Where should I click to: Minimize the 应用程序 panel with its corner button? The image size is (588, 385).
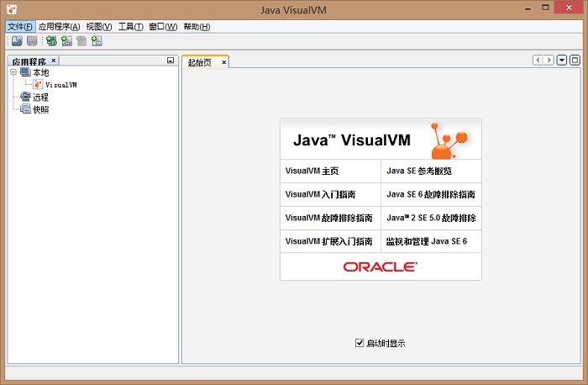point(171,61)
